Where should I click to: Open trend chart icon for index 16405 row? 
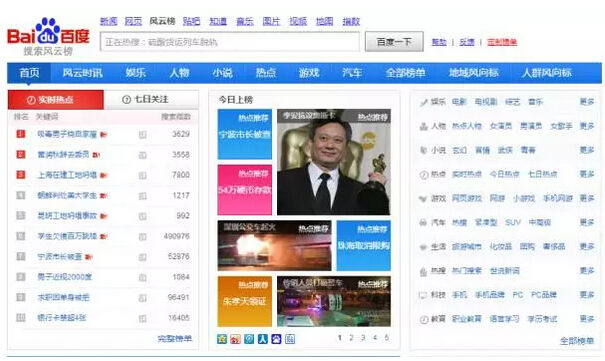point(142,319)
